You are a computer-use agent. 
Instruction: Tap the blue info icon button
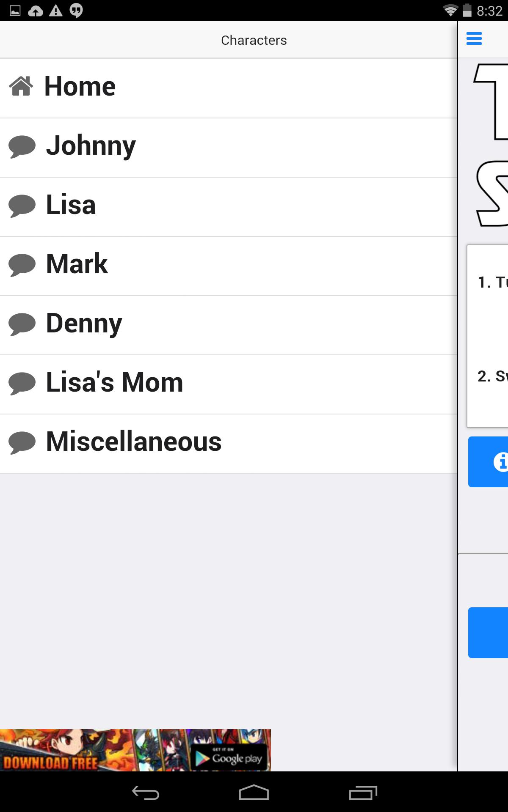pyautogui.click(x=488, y=462)
